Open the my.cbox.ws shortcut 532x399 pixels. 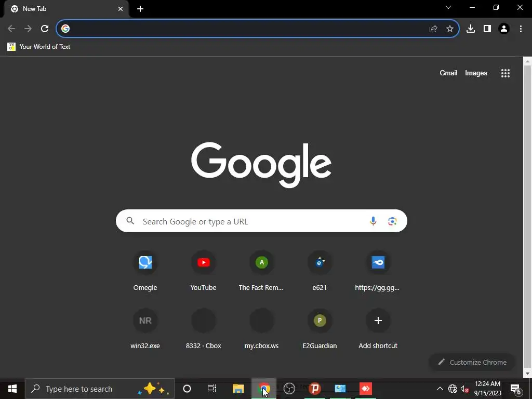point(261,329)
